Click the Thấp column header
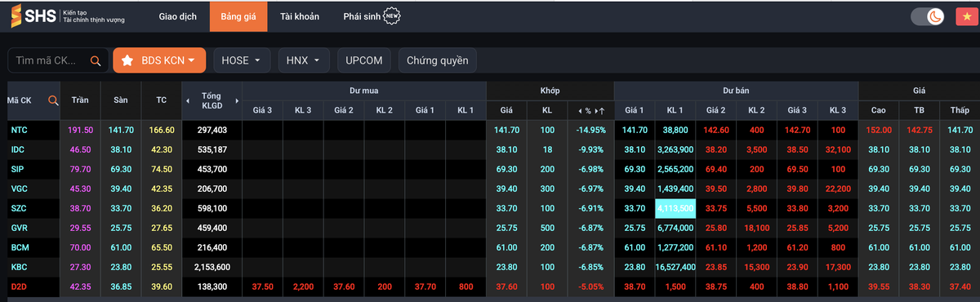Image resolution: width=980 pixels, height=302 pixels. [960, 110]
